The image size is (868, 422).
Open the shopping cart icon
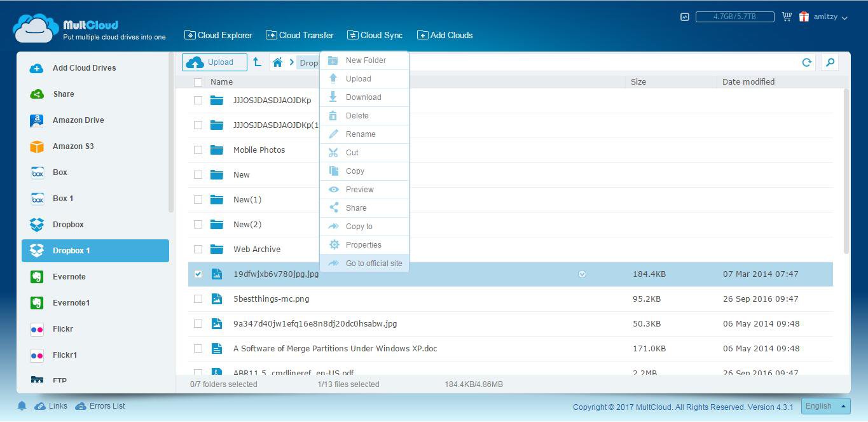coord(787,17)
